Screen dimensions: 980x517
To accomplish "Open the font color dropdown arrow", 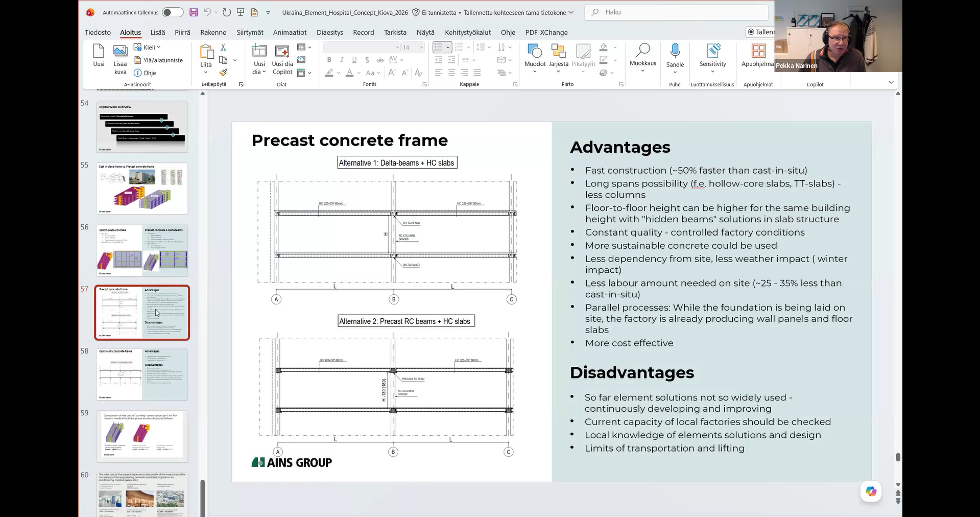I will 358,73.
